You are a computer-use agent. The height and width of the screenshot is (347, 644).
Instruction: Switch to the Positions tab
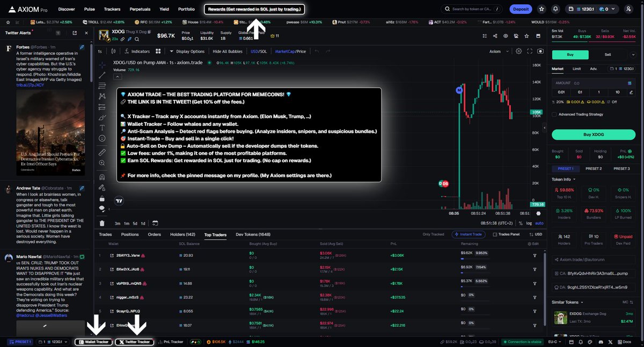click(130, 235)
